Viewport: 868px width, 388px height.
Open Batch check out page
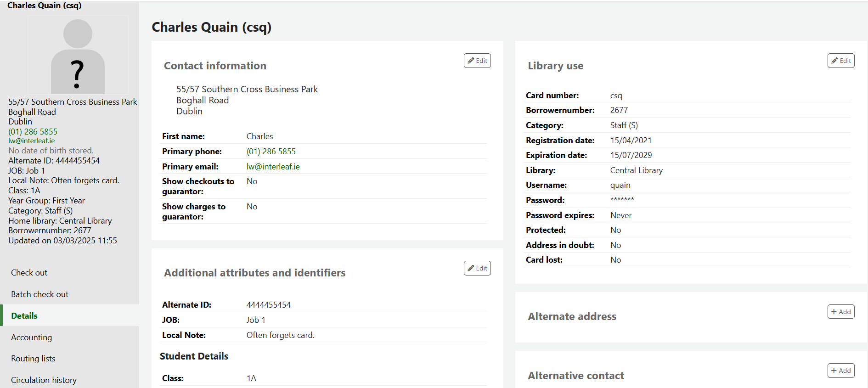39,294
